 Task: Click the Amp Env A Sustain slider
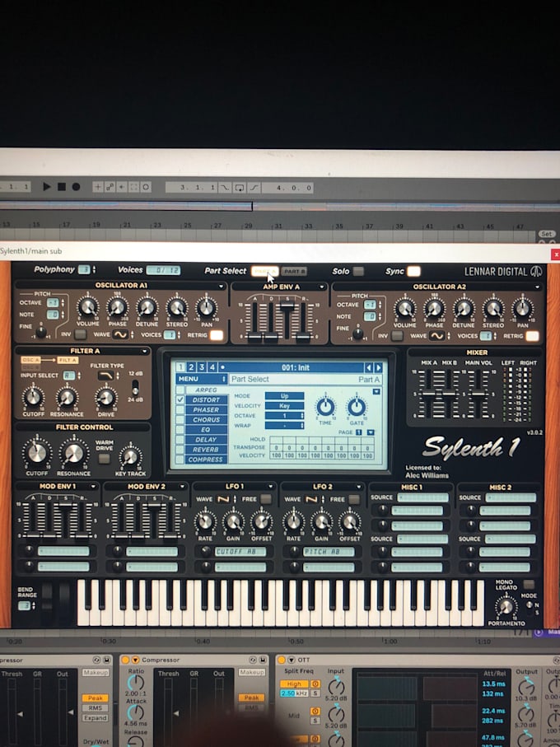[x=287, y=308]
